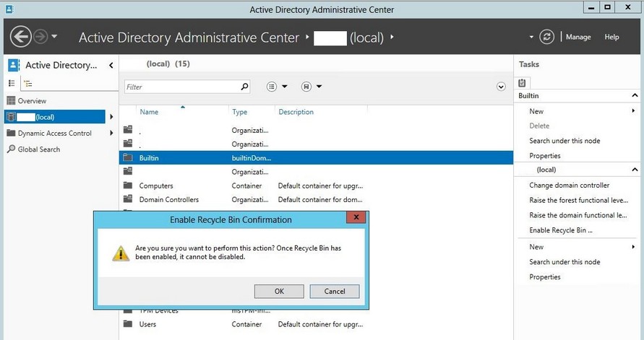644x340 pixels.
Task: Open Properties under (local) tasks
Action: pyautogui.click(x=545, y=277)
